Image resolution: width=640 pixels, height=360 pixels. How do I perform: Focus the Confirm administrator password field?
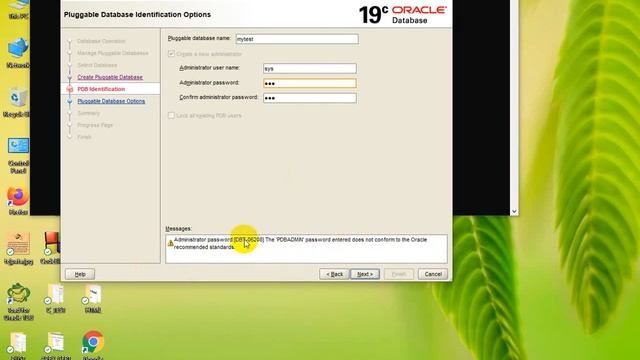310,98
